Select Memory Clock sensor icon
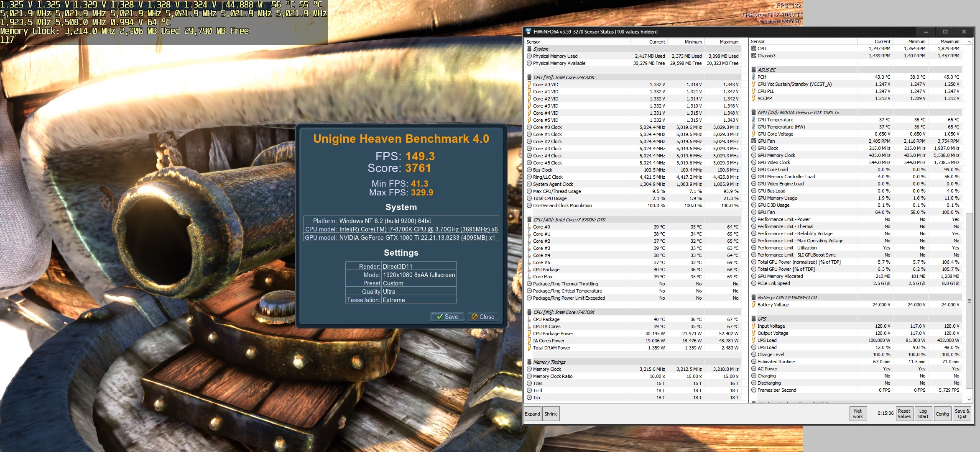This screenshot has width=980, height=452. 529,369
